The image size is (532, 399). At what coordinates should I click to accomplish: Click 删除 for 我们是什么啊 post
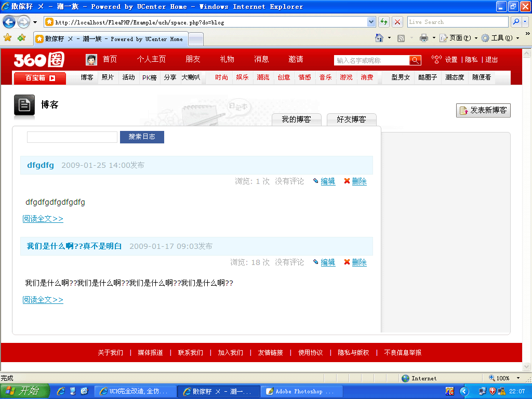tap(360, 262)
